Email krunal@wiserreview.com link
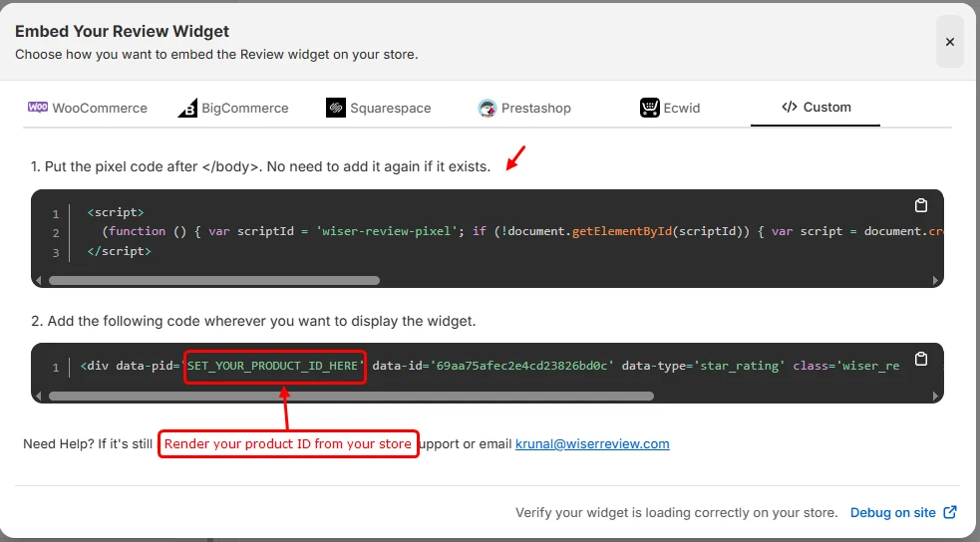980x542 pixels. [592, 444]
